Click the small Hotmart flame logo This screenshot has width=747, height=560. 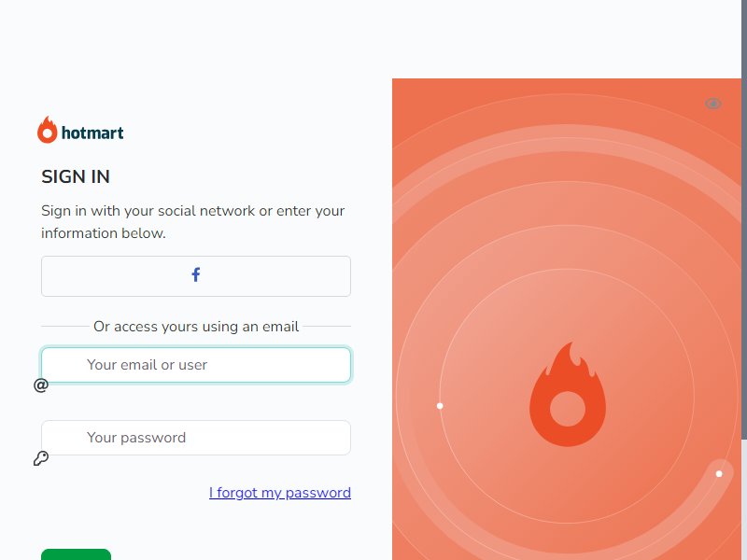[x=48, y=130]
